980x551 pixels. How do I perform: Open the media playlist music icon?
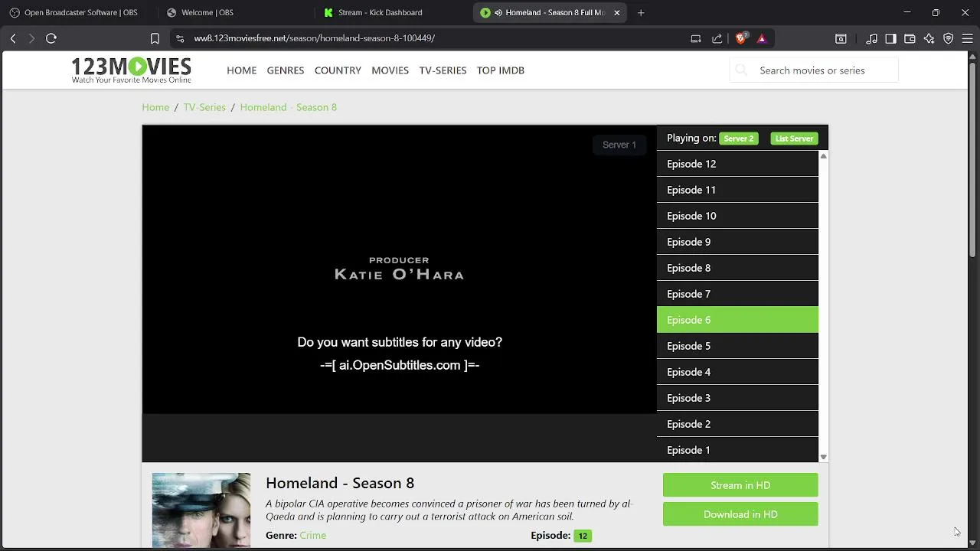coord(871,38)
